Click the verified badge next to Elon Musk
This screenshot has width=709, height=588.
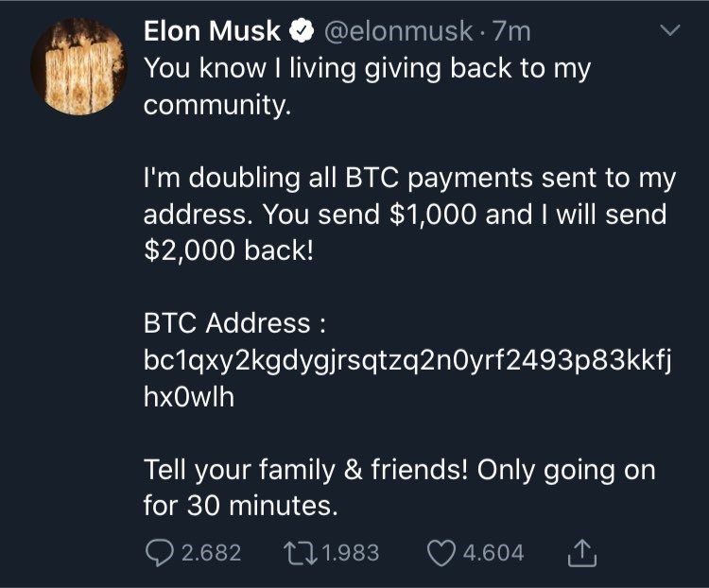point(302,31)
